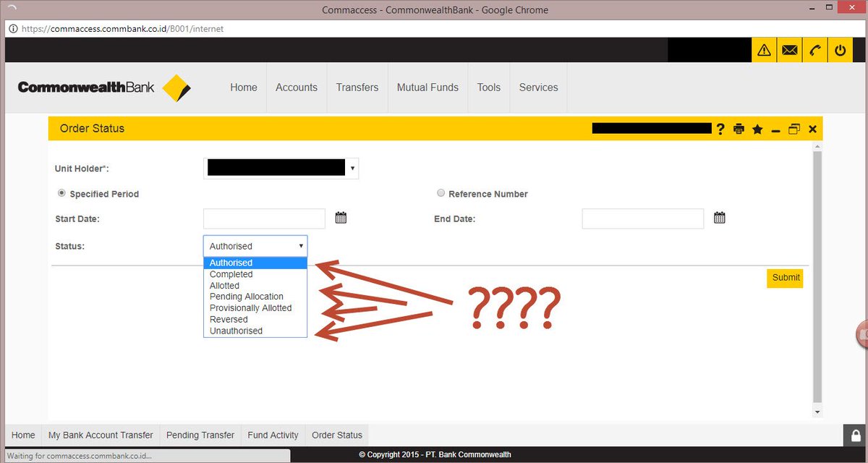Choose Reversed from status list
The image size is (868, 463).
point(255,319)
